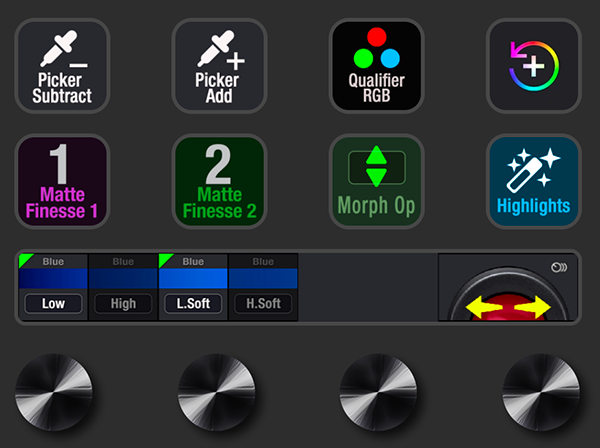Select the Blue Low parameter
The image size is (600, 448).
[x=53, y=303]
